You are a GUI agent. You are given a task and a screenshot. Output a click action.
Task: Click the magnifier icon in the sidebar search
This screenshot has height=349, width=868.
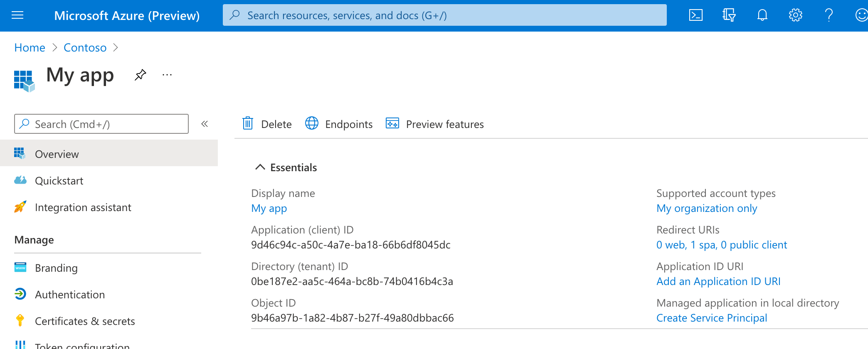pyautogui.click(x=25, y=124)
